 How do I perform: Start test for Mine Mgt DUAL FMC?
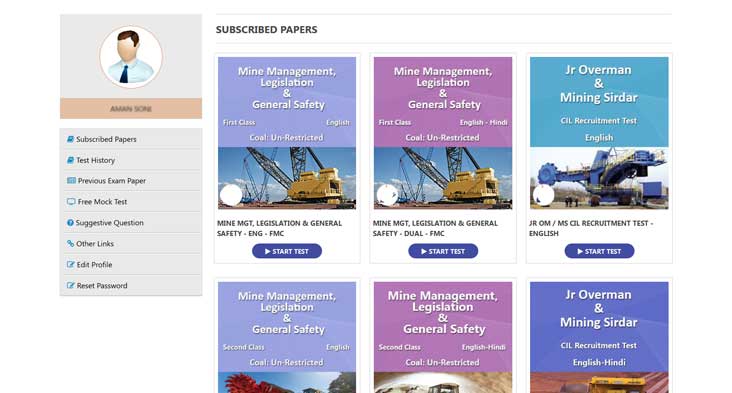[443, 251]
